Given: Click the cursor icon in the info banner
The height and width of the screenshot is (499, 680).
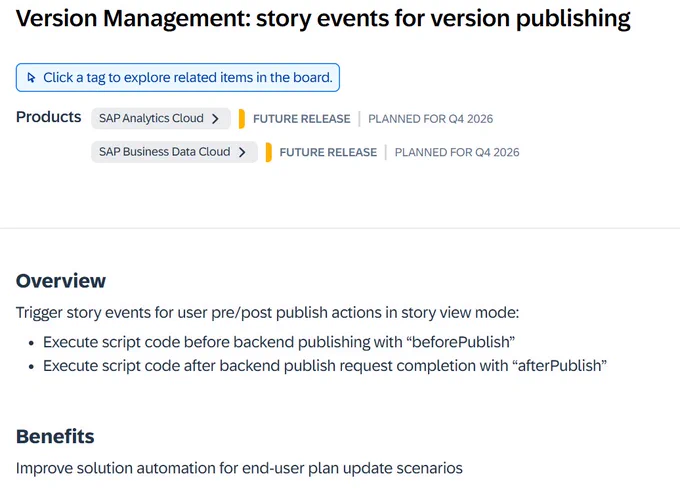Looking at the screenshot, I should pyautogui.click(x=31, y=78).
